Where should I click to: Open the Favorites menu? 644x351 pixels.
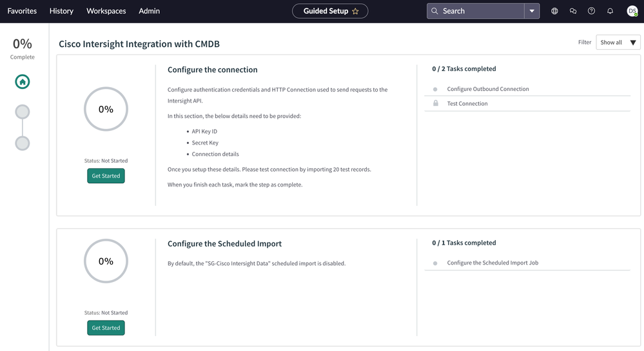[22, 11]
